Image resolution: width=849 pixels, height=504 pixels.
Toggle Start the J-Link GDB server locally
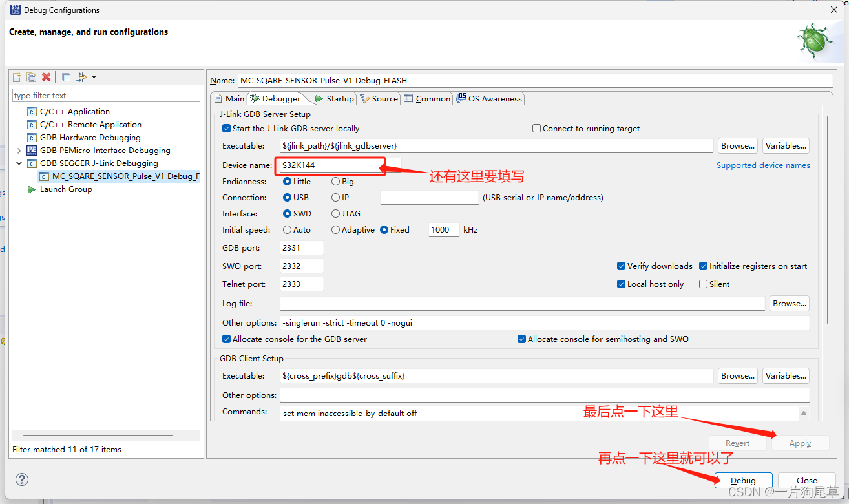pyautogui.click(x=226, y=129)
